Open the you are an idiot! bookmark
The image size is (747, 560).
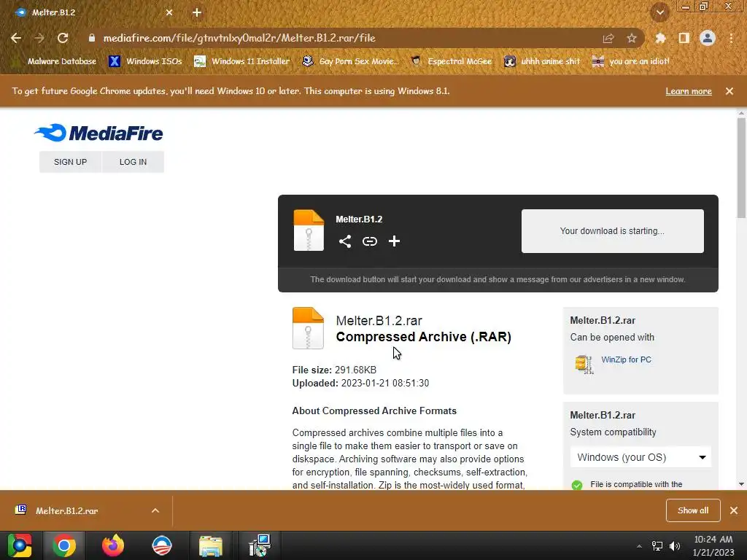pyautogui.click(x=630, y=61)
